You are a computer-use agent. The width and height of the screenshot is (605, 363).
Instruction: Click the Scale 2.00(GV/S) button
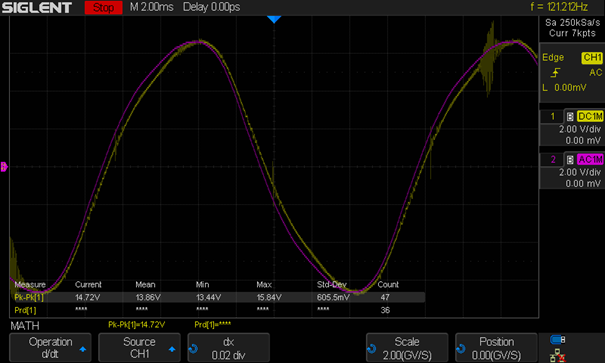pos(407,348)
